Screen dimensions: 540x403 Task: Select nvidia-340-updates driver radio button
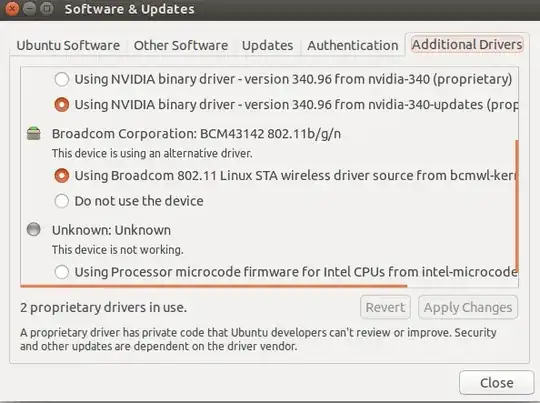coord(62,105)
